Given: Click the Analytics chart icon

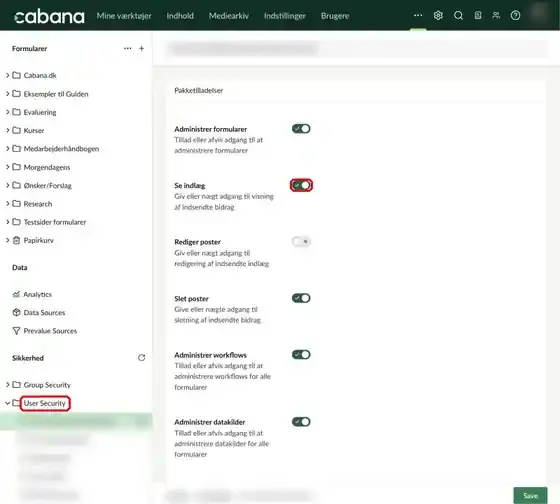Looking at the screenshot, I should click(16, 294).
